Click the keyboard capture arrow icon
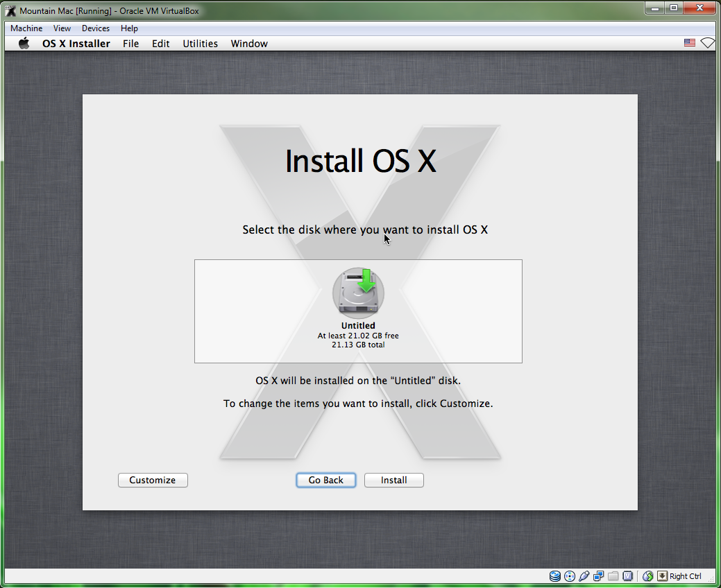Image resolution: width=721 pixels, height=588 pixels. click(x=662, y=576)
